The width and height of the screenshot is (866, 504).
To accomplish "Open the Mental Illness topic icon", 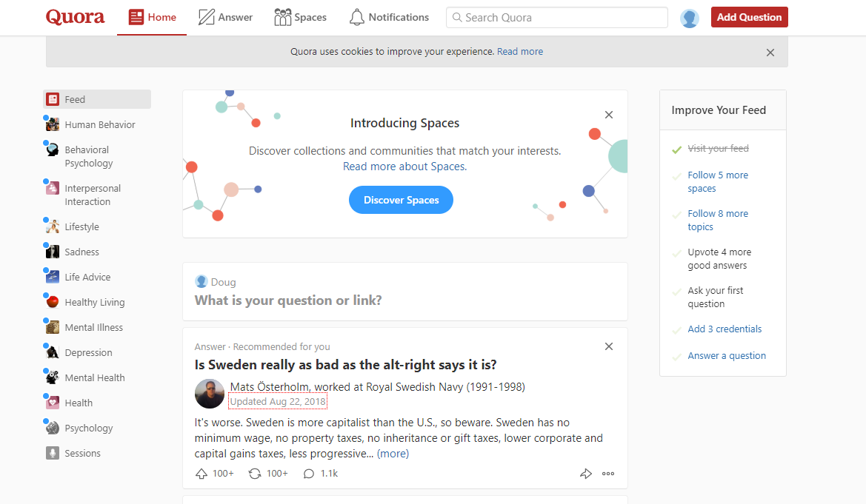I will (x=53, y=327).
